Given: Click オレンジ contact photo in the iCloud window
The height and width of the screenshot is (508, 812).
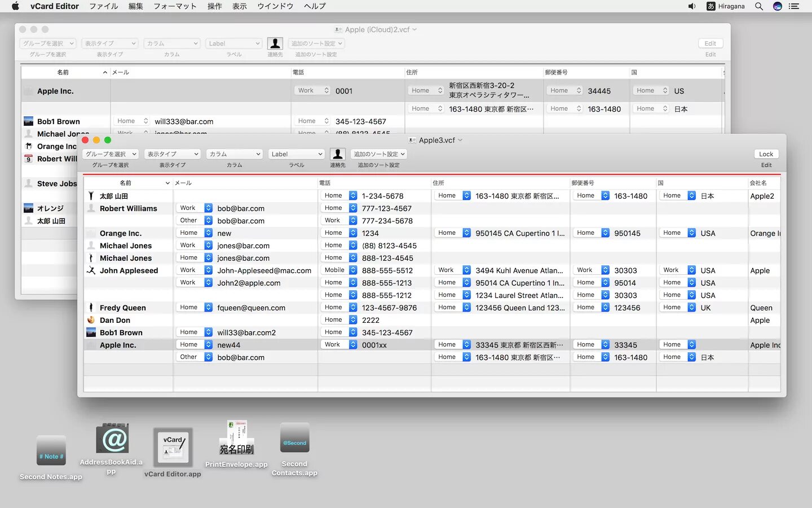Looking at the screenshot, I should click(x=28, y=208).
